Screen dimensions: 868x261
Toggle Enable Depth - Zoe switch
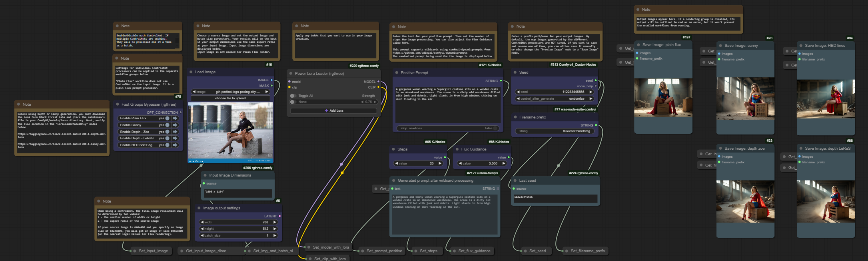coord(167,132)
